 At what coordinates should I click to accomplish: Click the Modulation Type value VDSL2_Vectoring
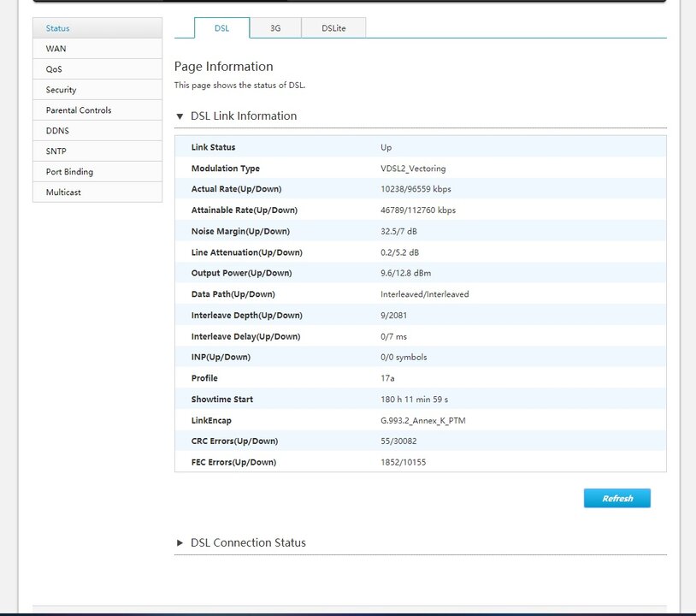pos(413,169)
